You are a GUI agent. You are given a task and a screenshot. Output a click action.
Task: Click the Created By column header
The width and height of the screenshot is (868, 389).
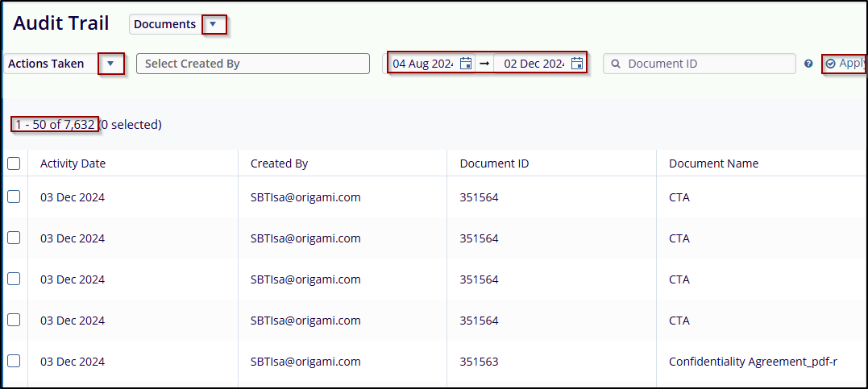[279, 163]
